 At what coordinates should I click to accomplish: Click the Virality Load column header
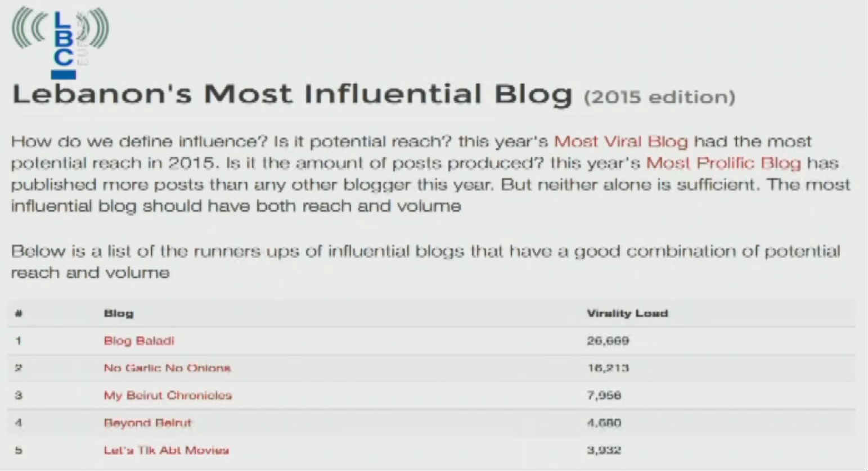[x=627, y=314]
